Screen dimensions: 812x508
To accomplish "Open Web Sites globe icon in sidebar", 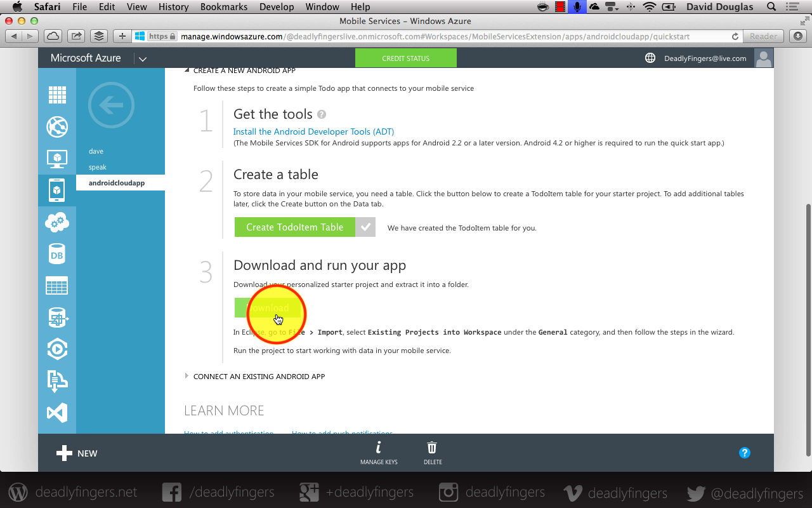I will (57, 127).
